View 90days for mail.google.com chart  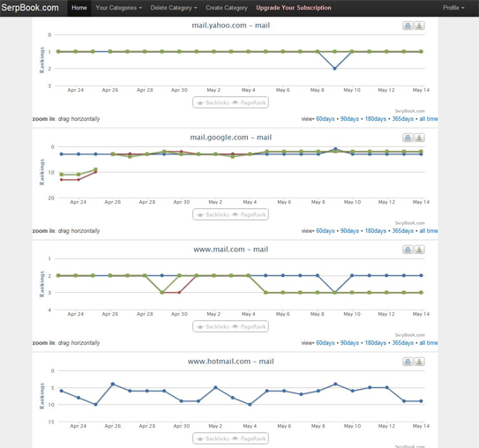pos(349,231)
